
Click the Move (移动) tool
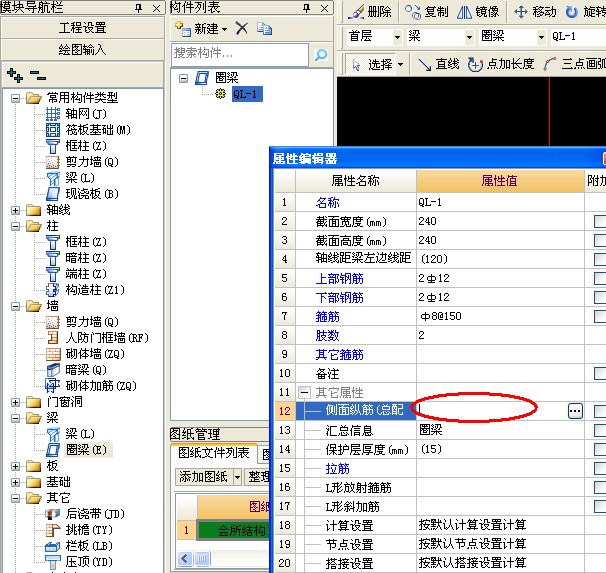(535, 12)
